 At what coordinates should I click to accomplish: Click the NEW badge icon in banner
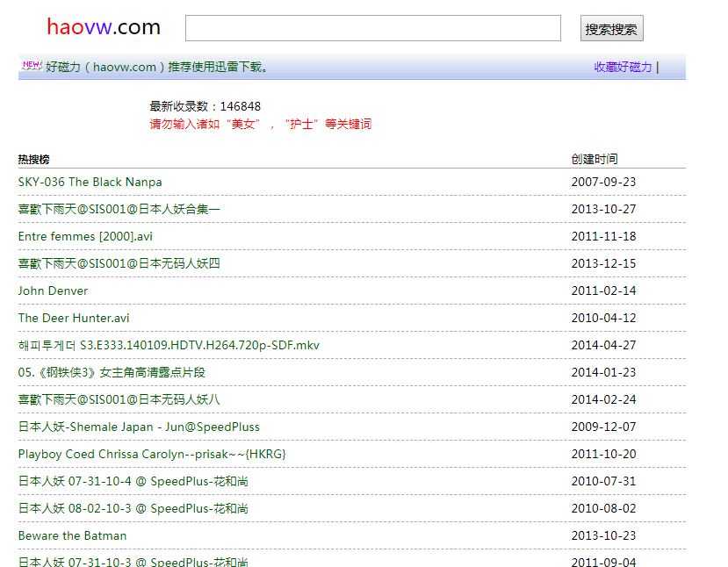[32, 66]
